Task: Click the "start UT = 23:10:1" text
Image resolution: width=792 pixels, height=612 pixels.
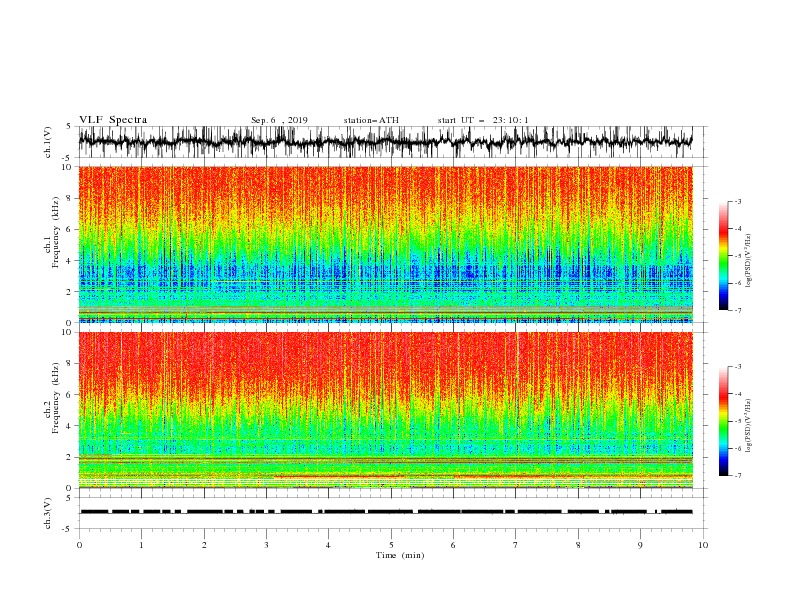Action: pyautogui.click(x=483, y=120)
